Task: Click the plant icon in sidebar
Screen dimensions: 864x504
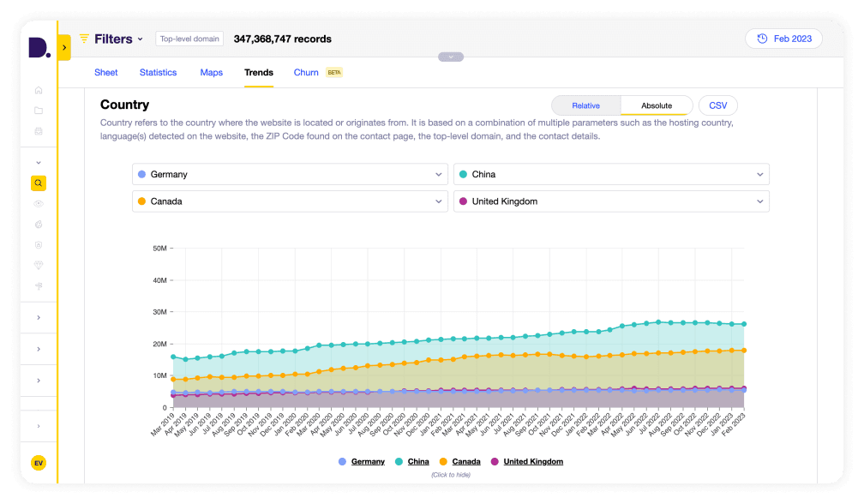Action: pyautogui.click(x=39, y=286)
